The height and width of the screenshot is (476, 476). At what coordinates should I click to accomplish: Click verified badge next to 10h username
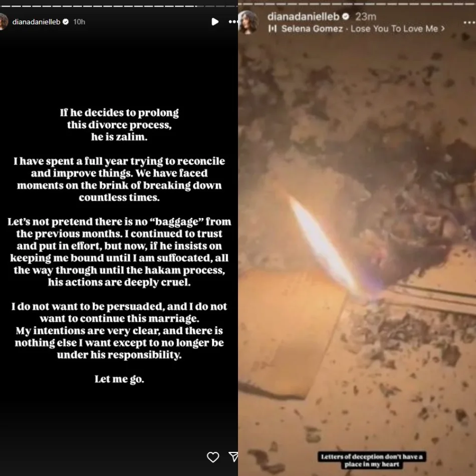pos(66,22)
